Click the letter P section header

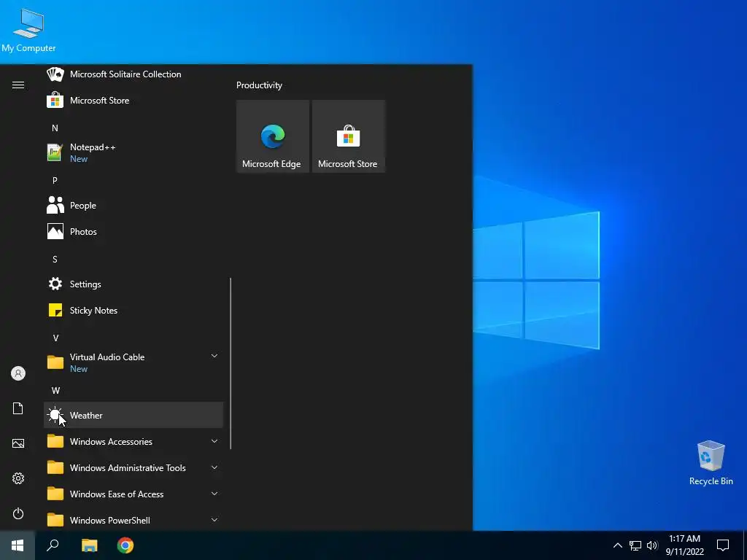pyautogui.click(x=55, y=181)
